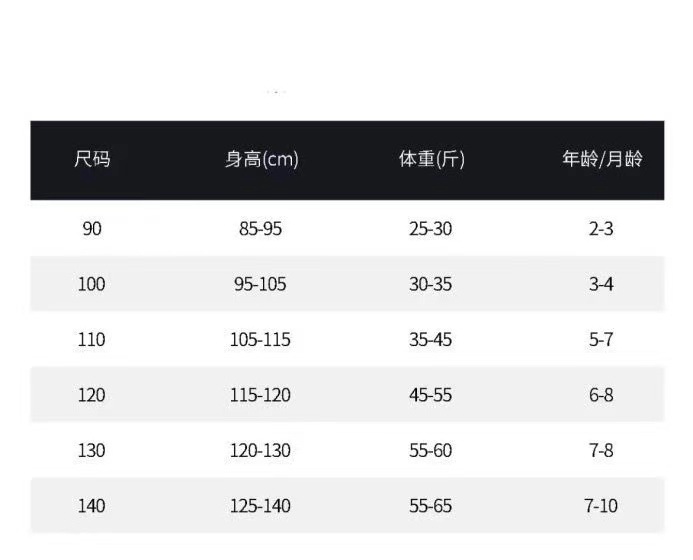
Task: Click the 身高(cm) column header
Action: coord(261,159)
